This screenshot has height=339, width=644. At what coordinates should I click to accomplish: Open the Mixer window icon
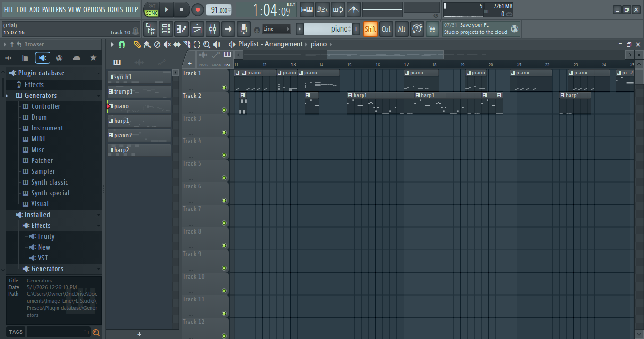213,29
